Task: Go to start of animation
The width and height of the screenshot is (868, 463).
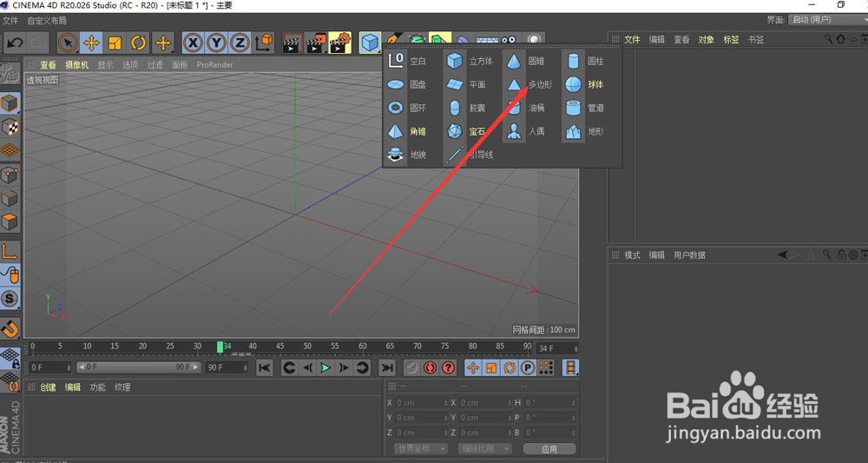Action: tap(265, 367)
